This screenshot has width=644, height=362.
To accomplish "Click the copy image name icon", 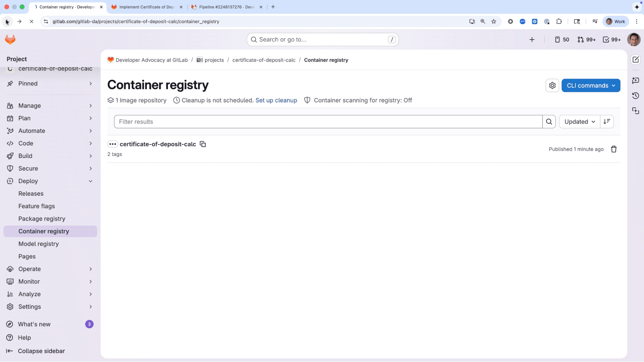I will (x=203, y=144).
